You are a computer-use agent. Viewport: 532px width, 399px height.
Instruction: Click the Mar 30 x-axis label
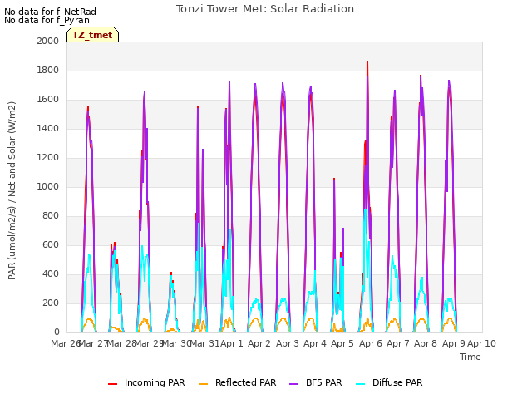pos(176,343)
